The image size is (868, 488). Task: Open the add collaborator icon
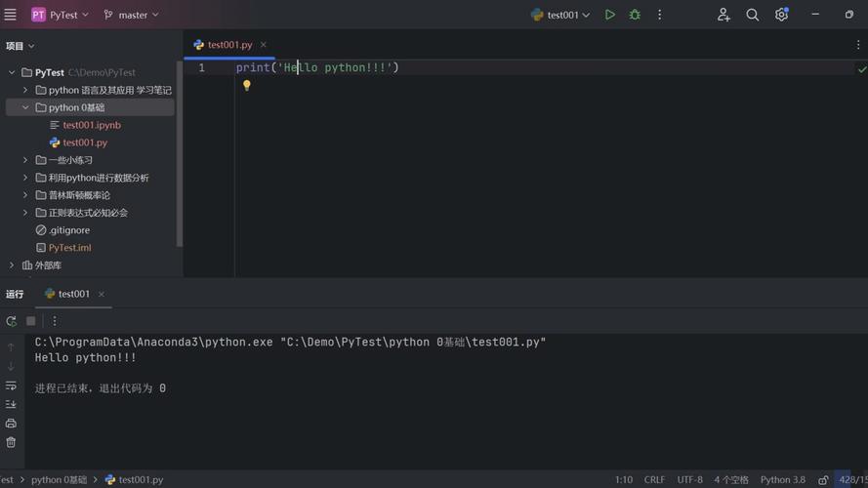tap(723, 15)
